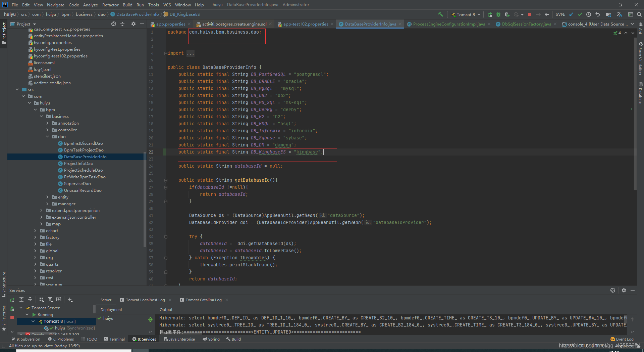Run with Coverage from the toolbar
Screen dimensions: 644x352
click(507, 14)
